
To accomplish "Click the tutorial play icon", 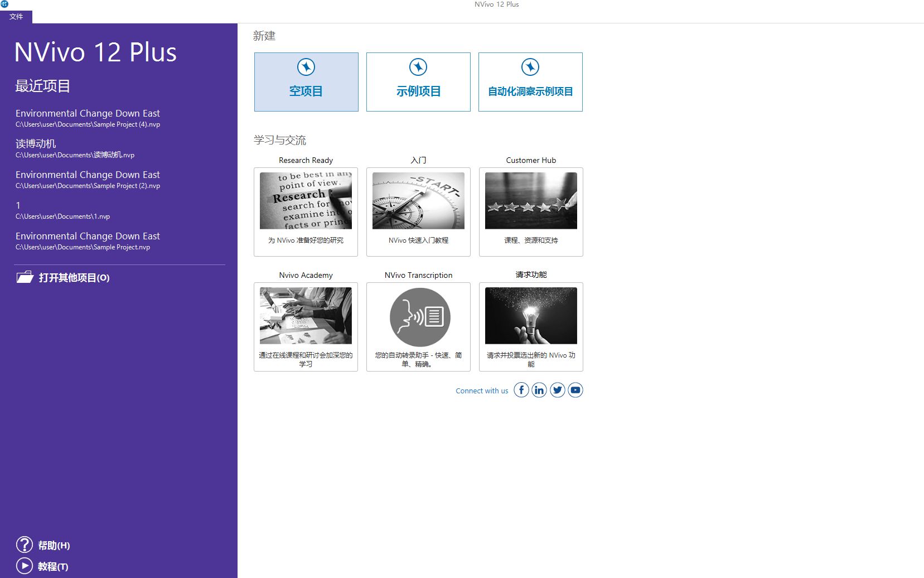I will pos(25,566).
